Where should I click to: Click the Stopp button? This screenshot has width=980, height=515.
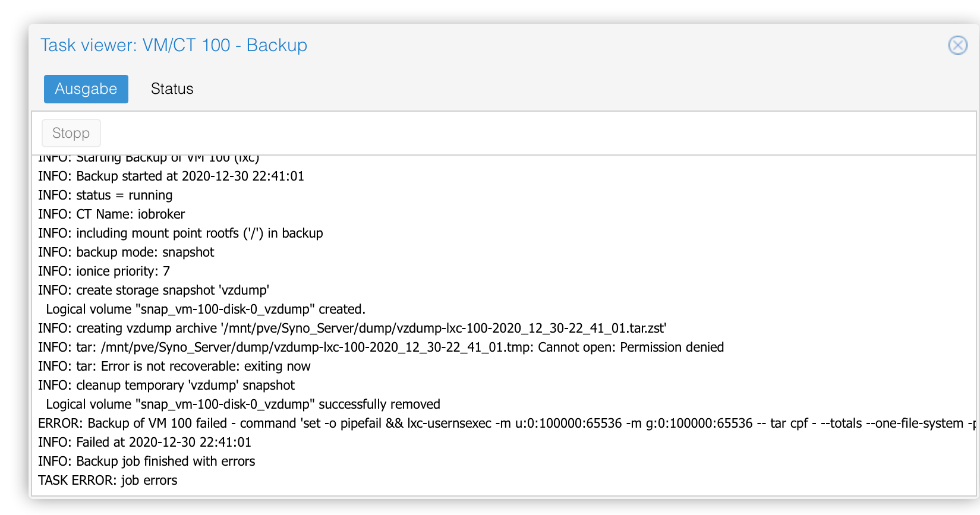point(71,133)
